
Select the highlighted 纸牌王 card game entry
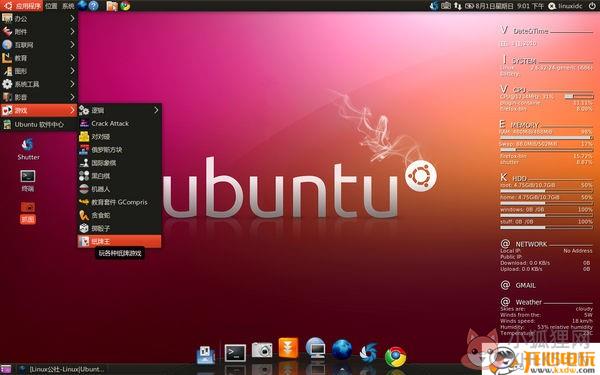(120, 241)
